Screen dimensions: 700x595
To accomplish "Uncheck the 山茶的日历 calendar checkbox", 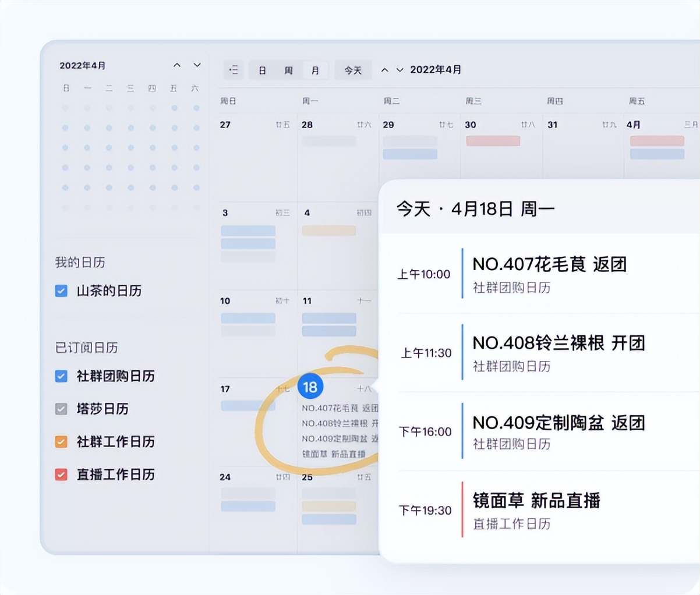I will [x=61, y=291].
